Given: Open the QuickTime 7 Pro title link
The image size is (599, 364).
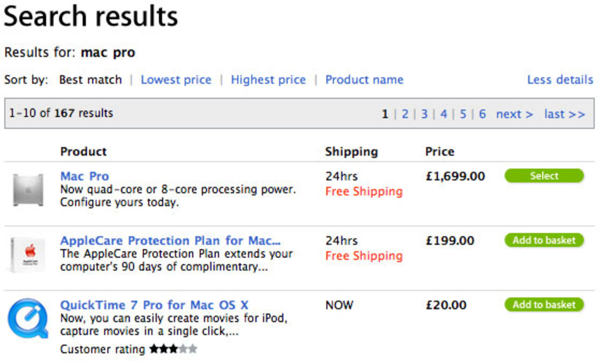Looking at the screenshot, I should (x=154, y=305).
